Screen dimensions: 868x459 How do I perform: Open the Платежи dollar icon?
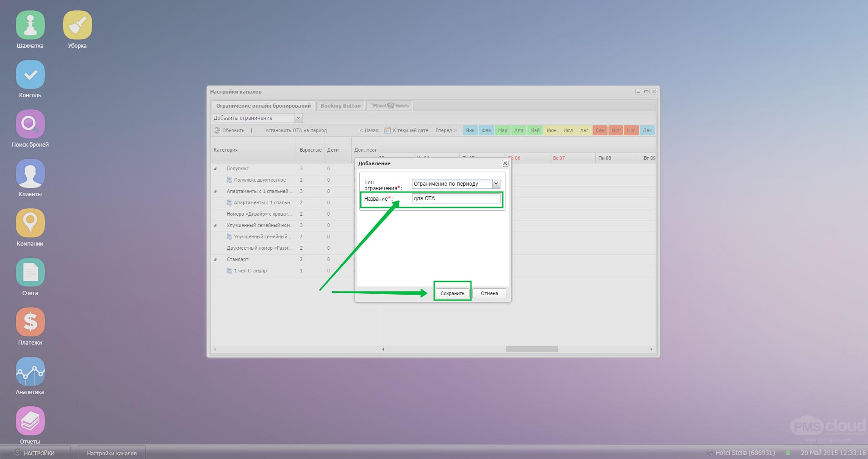coord(30,322)
